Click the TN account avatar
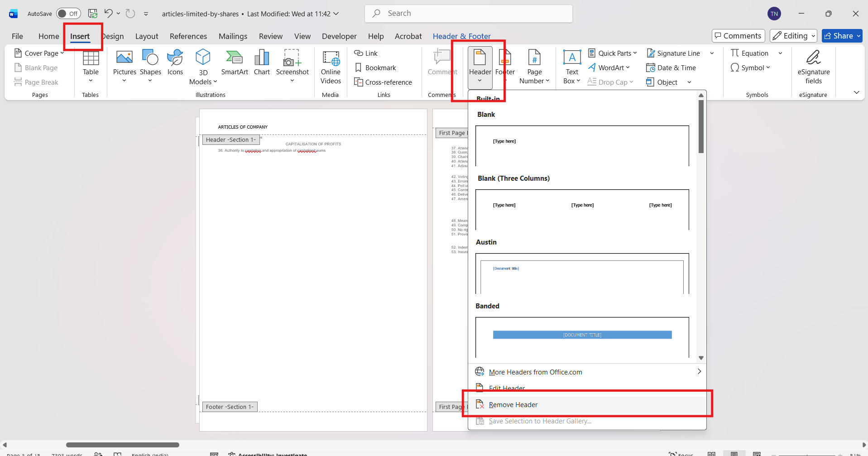Screen dimensions: 868x456 pyautogui.click(x=774, y=14)
